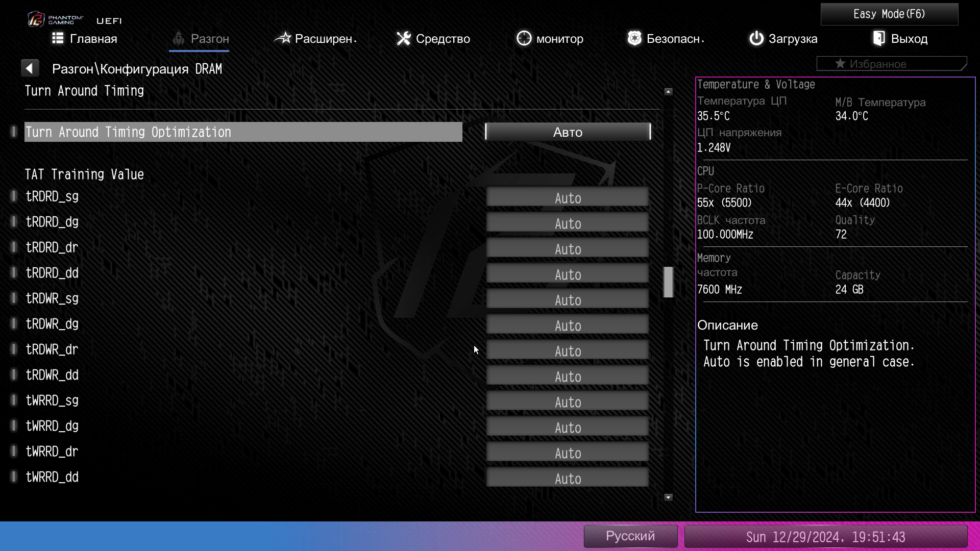Image resolution: width=980 pixels, height=551 pixels.
Task: Click the Выход door icon
Action: pyautogui.click(x=878, y=38)
